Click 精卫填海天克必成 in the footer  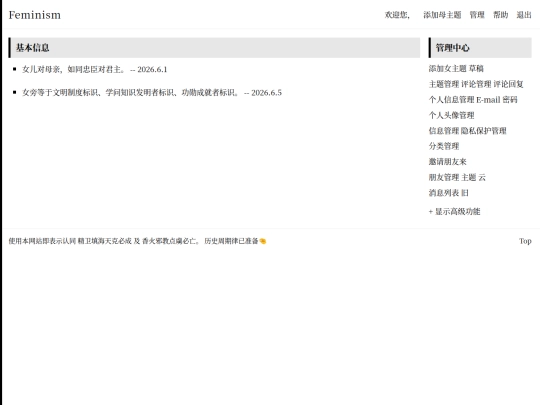(x=105, y=241)
